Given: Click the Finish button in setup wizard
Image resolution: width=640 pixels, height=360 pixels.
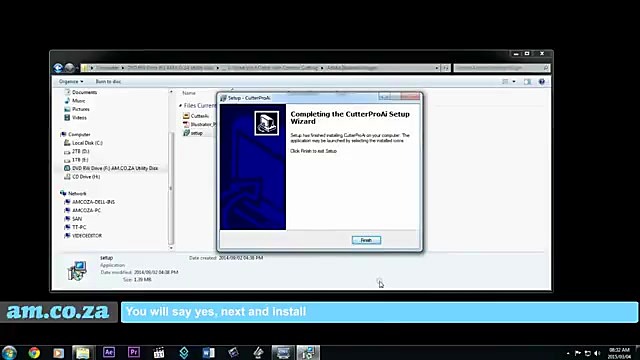Looking at the screenshot, I should [x=366, y=240].
